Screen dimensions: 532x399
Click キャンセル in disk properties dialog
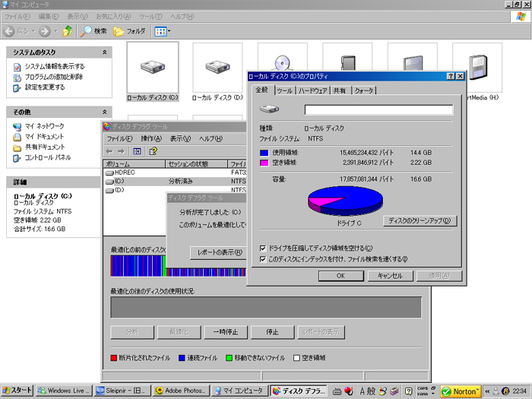click(x=390, y=276)
